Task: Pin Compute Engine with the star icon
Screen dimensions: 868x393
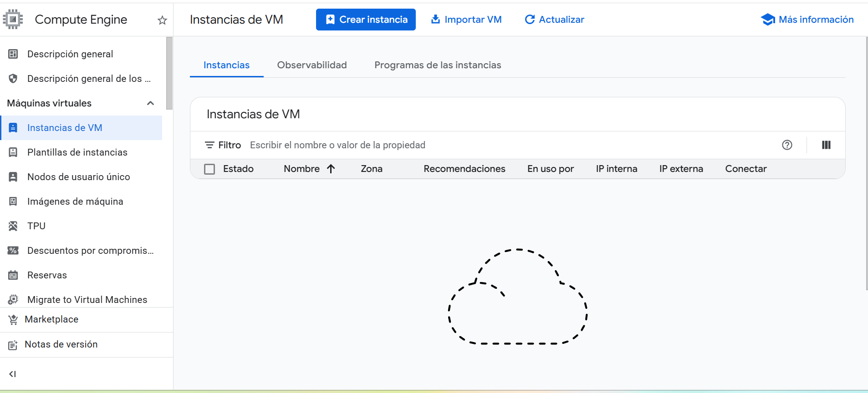Action: (x=162, y=20)
